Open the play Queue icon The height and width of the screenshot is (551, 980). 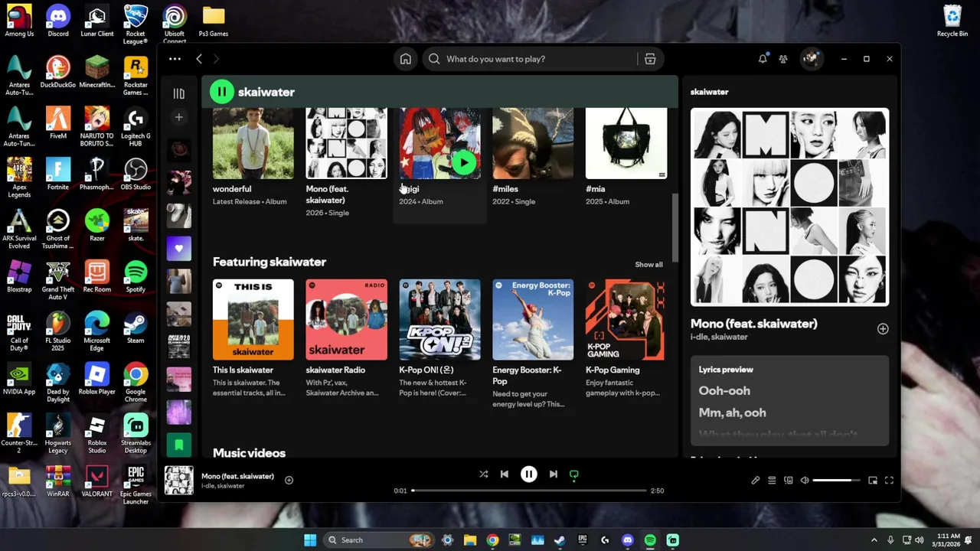[772, 481]
